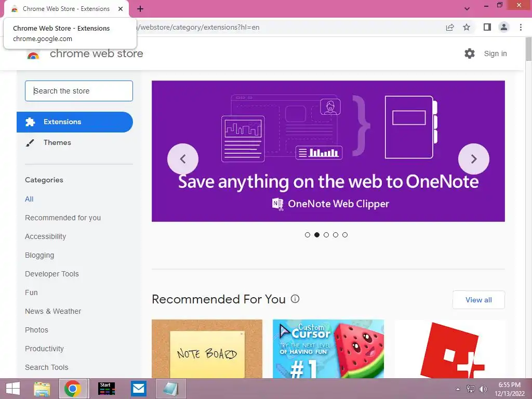Viewport: 532px width, 399px height.
Task: Open the OneNote Web Clipper banner
Action: [x=328, y=151]
